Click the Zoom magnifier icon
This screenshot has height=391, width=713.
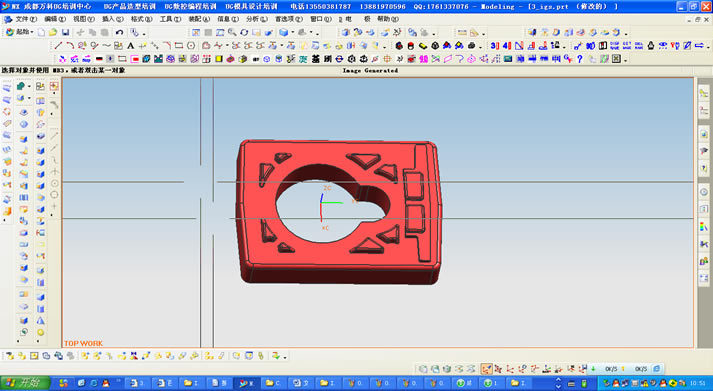[232, 32]
